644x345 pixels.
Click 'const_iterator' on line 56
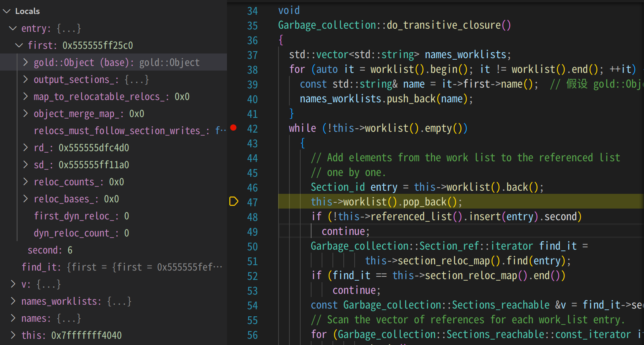(593, 335)
